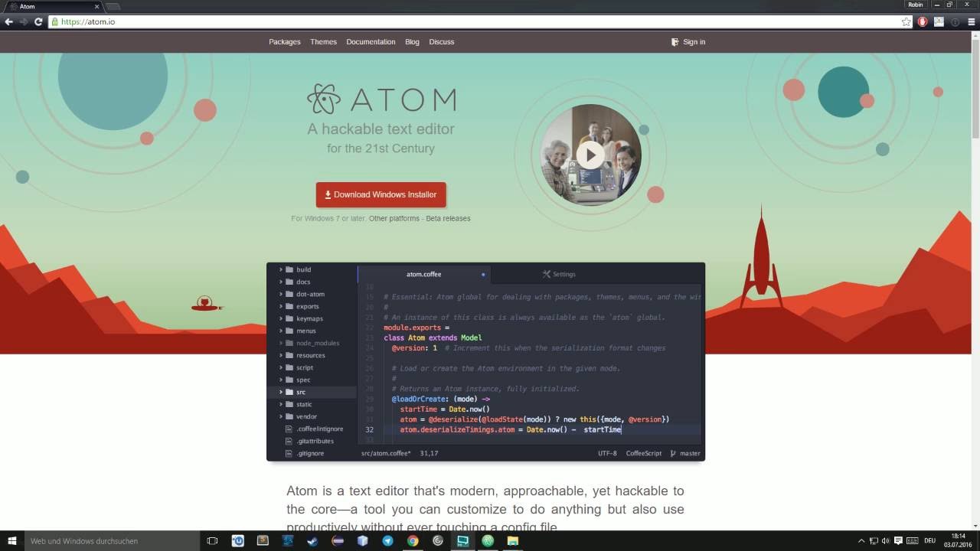980x551 pixels.
Task: Reload the atom.io page
Action: click(x=38, y=22)
